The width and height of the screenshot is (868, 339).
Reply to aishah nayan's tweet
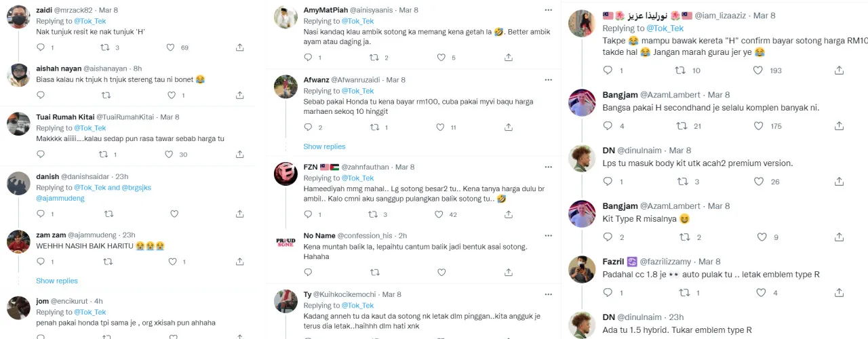click(x=40, y=94)
